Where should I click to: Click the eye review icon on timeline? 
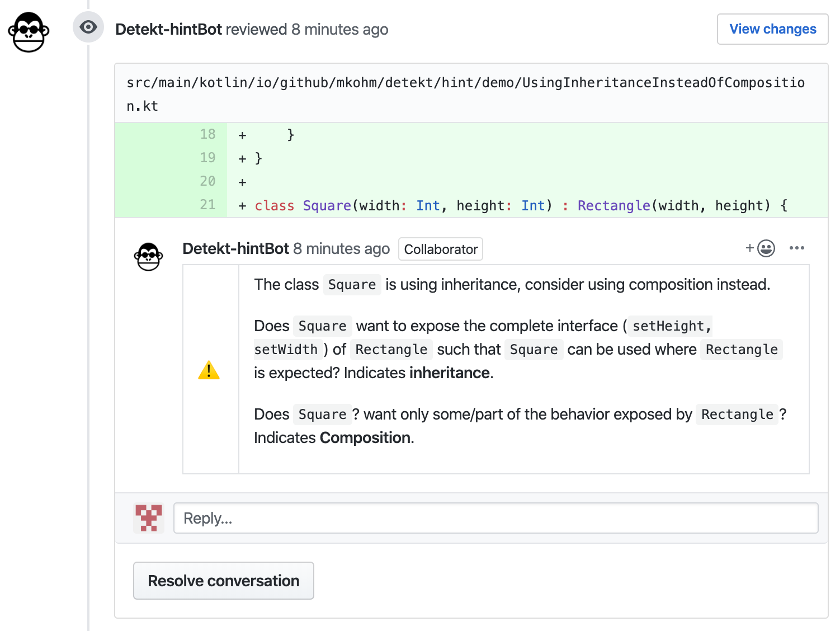[x=88, y=27]
